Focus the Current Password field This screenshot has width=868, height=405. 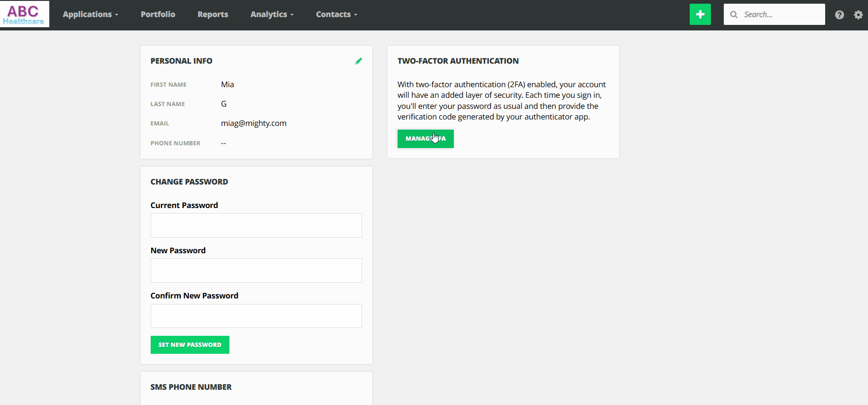pos(256,225)
